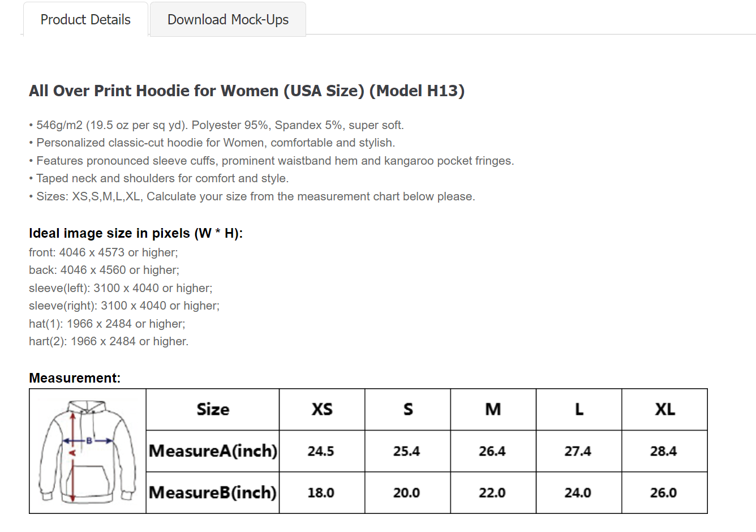Click the Ideal image size heading

pos(136,233)
